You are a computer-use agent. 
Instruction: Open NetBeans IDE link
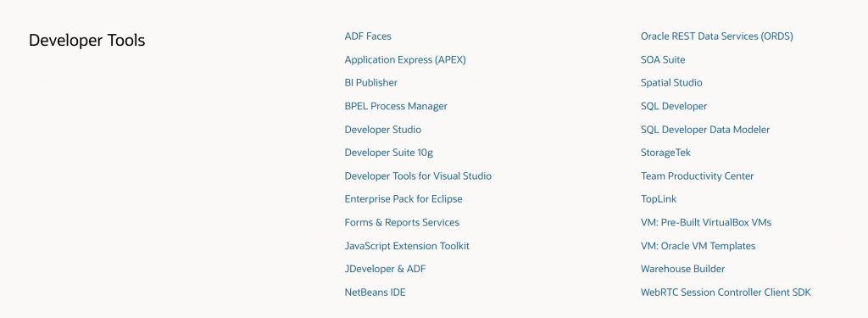pyautogui.click(x=375, y=292)
